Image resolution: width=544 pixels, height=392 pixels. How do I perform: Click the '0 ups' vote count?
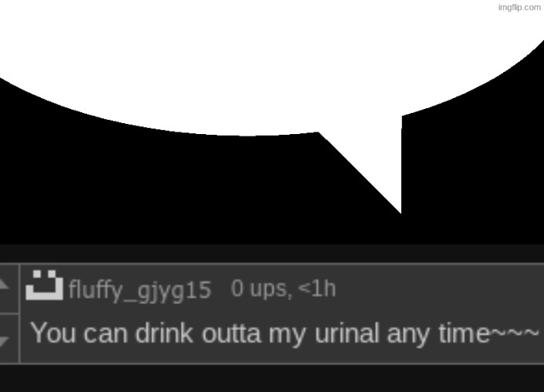259,289
